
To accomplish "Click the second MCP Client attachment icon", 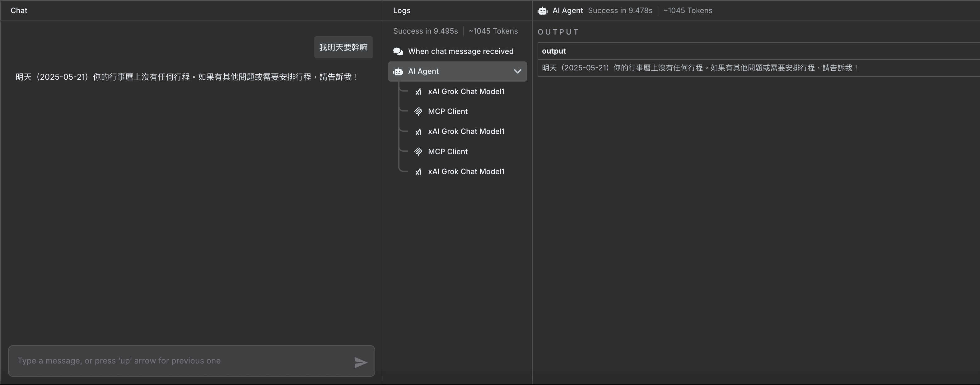I will tap(418, 152).
